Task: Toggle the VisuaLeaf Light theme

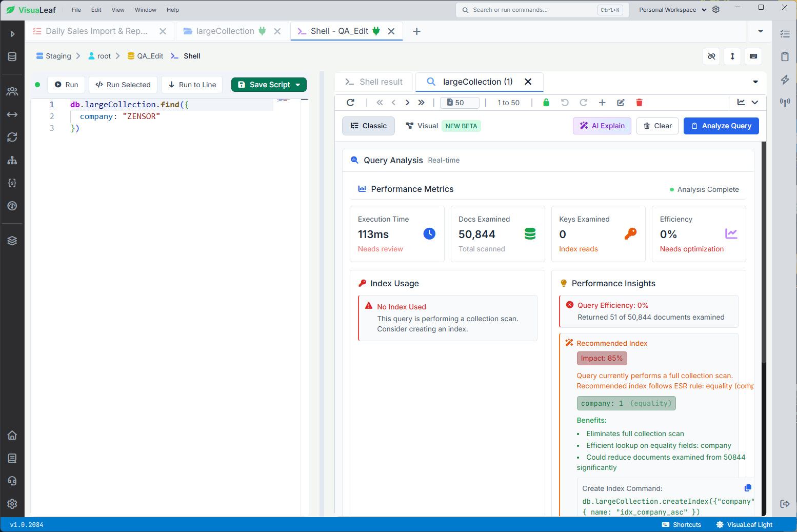Action: (744, 524)
